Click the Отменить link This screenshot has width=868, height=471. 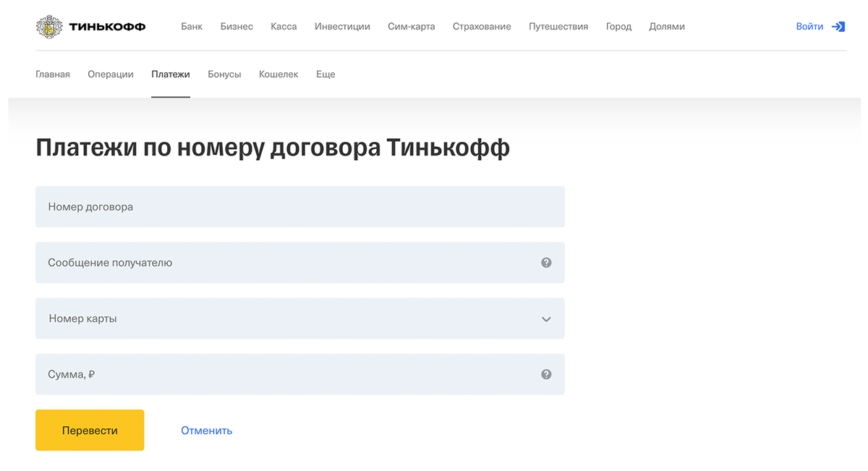click(x=206, y=430)
